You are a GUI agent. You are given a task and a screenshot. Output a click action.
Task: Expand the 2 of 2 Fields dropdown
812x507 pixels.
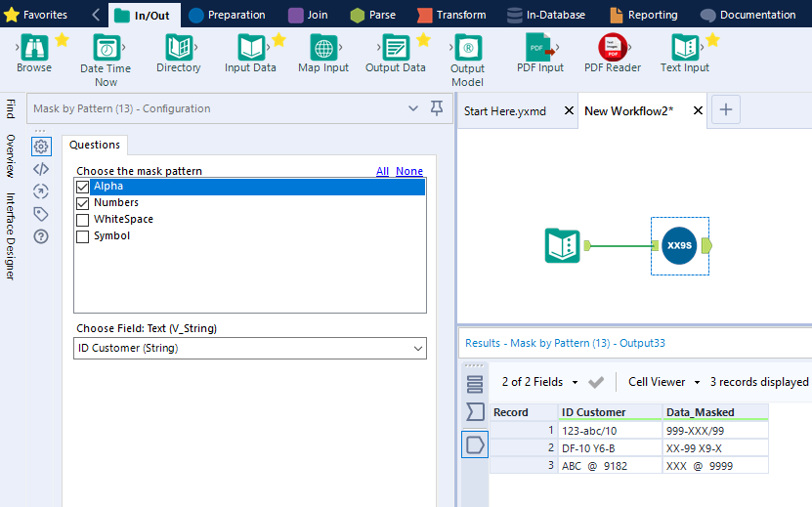point(539,382)
